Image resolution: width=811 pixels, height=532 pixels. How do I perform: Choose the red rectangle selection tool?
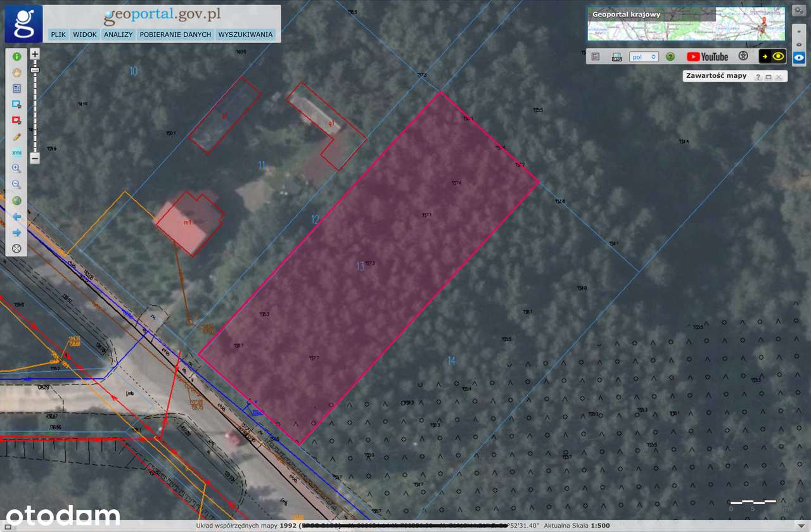tap(16, 120)
